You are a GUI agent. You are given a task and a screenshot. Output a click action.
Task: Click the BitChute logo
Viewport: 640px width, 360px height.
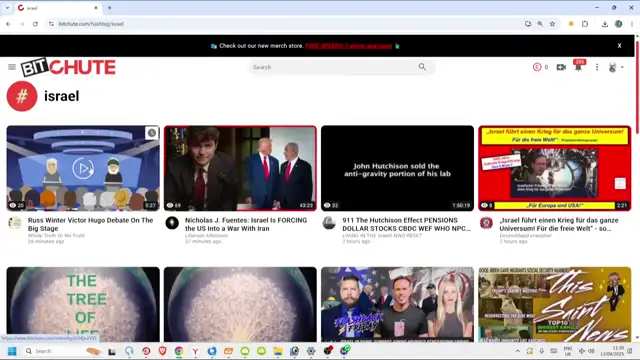[x=68, y=67]
